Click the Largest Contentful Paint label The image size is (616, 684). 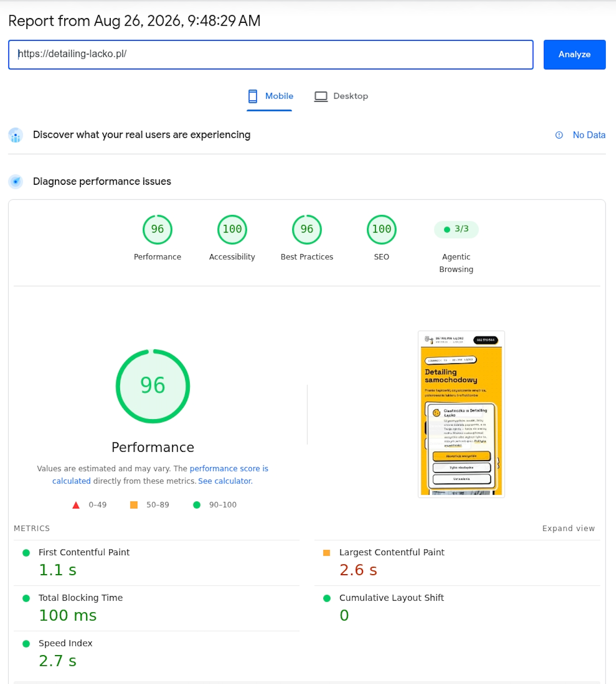click(392, 552)
